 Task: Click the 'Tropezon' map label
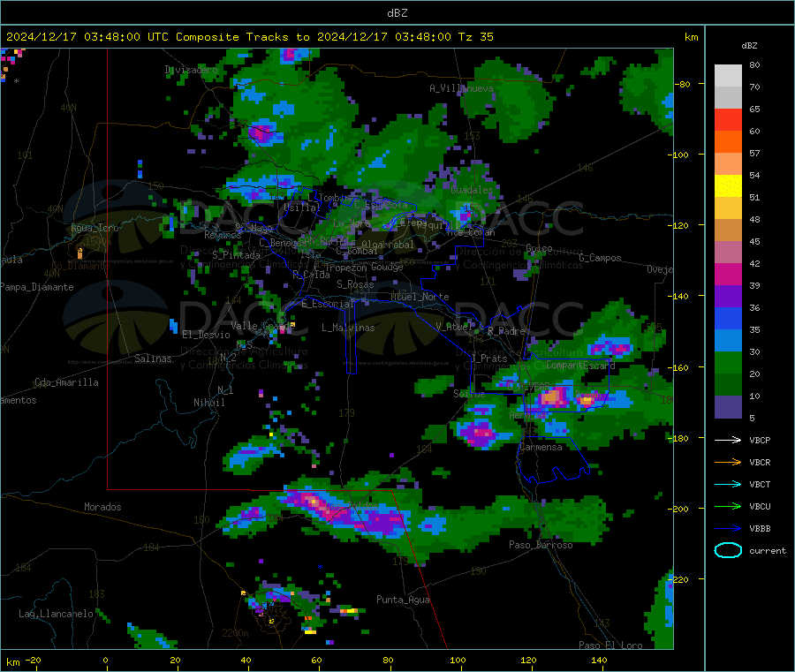tap(347, 267)
